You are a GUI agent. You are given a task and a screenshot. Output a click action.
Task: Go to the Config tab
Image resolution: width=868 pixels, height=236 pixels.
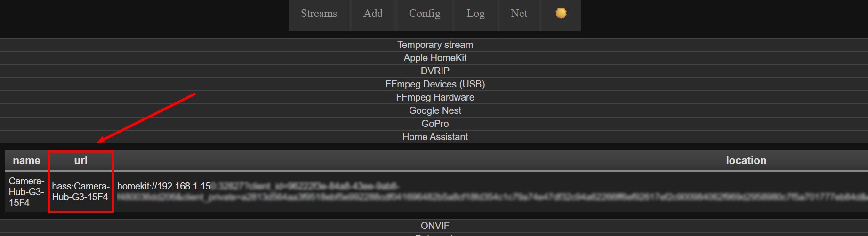click(x=425, y=13)
